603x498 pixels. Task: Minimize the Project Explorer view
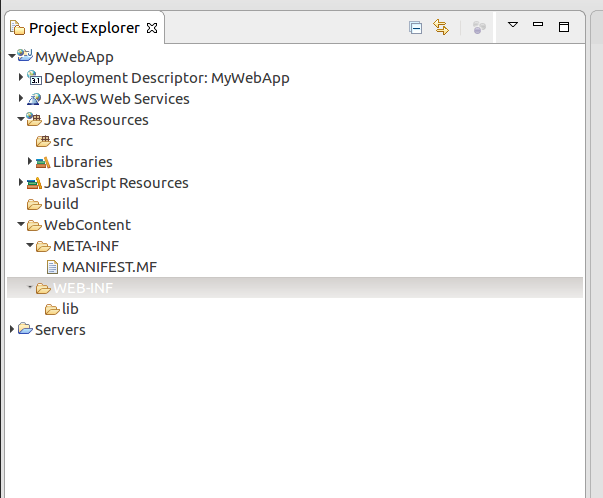coord(538,25)
